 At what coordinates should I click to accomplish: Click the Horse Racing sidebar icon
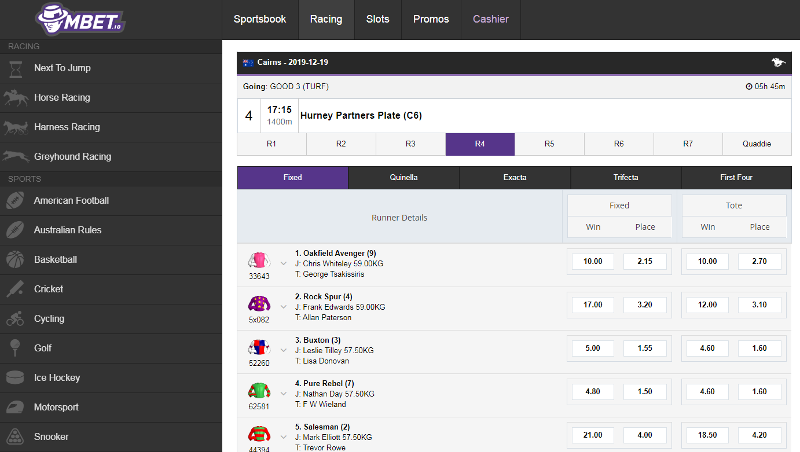coord(15,97)
